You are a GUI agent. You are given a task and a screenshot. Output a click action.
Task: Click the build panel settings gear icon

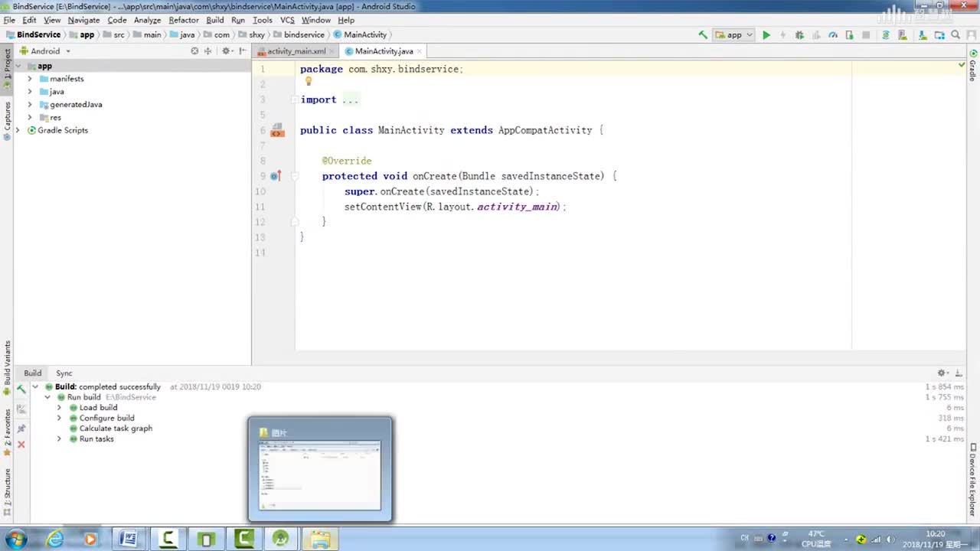pyautogui.click(x=942, y=373)
